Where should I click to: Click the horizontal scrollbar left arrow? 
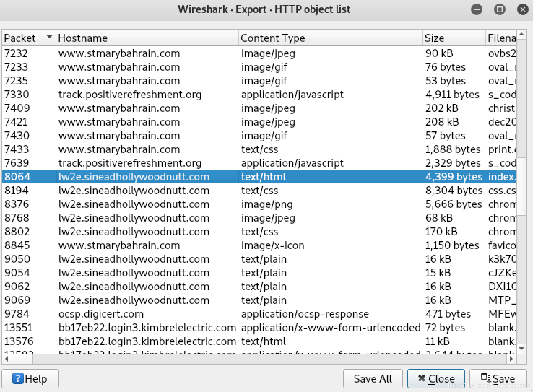[7, 359]
